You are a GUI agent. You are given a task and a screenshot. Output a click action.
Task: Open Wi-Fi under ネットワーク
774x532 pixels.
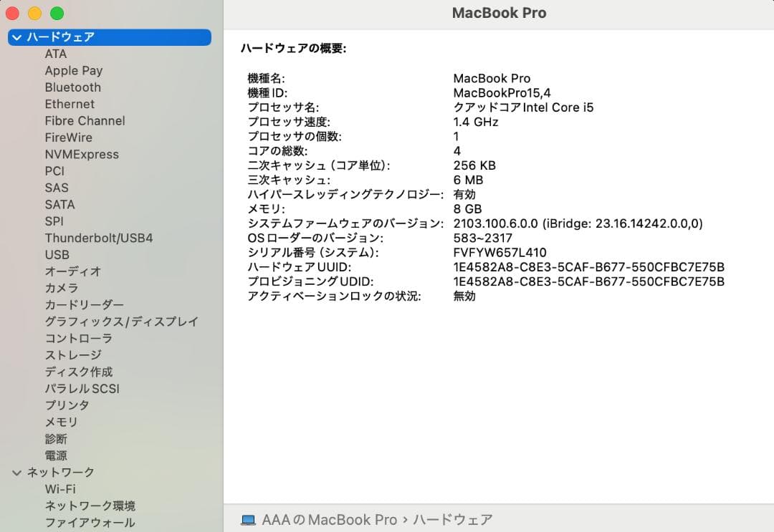coord(60,489)
